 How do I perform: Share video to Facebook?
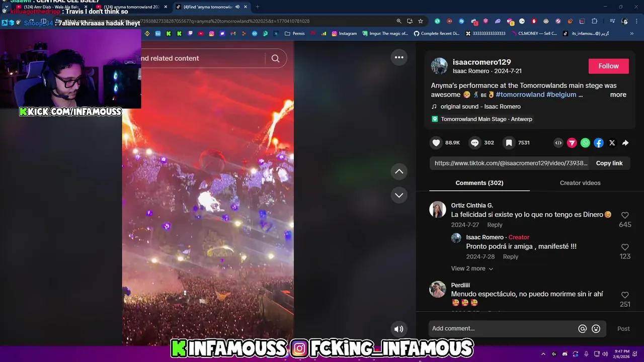point(599,143)
